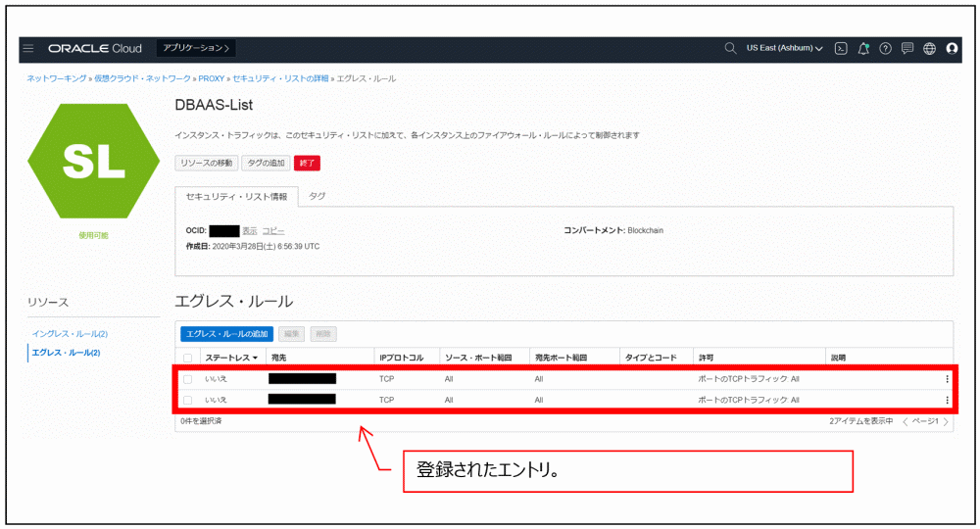Image resolution: width=980 pixels, height=529 pixels.
Task: Click the language globe icon
Action: tap(929, 48)
